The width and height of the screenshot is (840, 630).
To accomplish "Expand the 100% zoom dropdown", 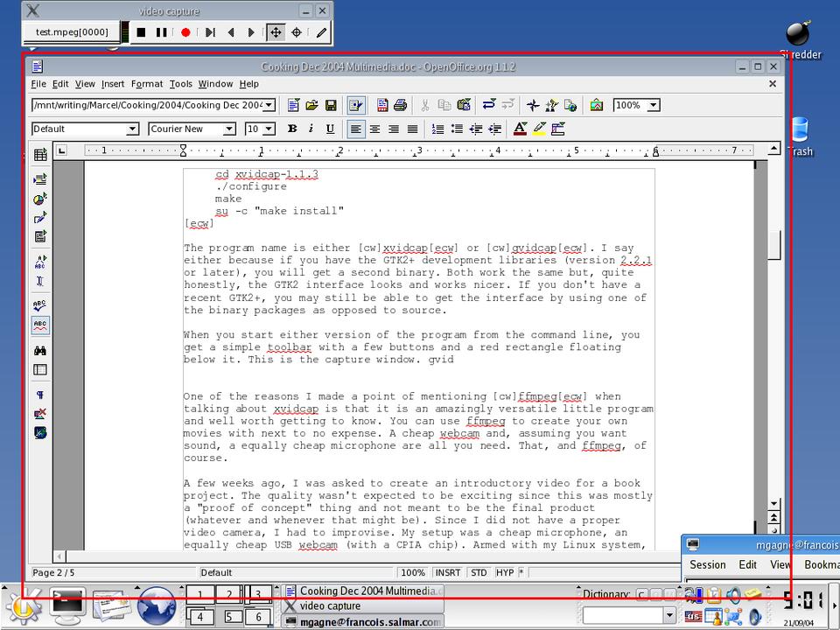I will pyautogui.click(x=653, y=105).
